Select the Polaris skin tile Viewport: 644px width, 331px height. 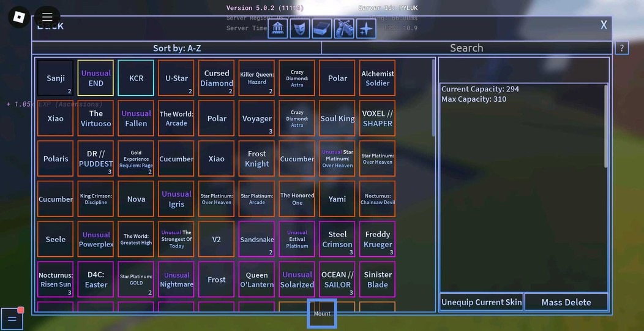coord(56,159)
